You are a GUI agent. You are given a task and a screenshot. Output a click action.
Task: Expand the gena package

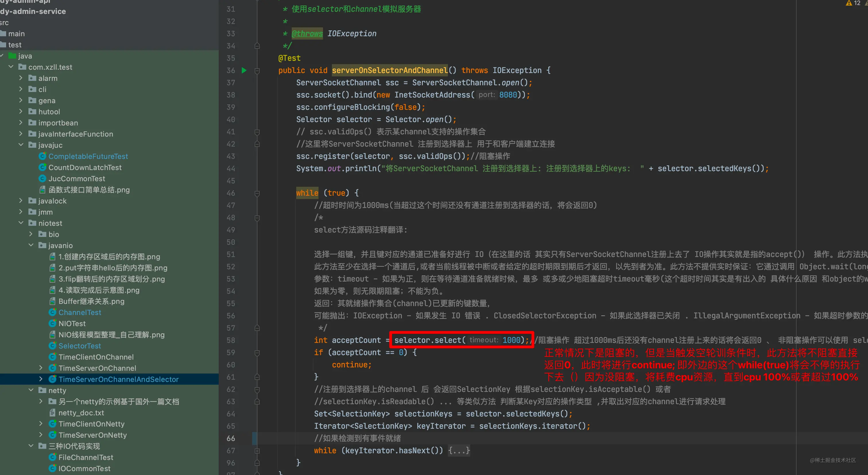(x=21, y=100)
